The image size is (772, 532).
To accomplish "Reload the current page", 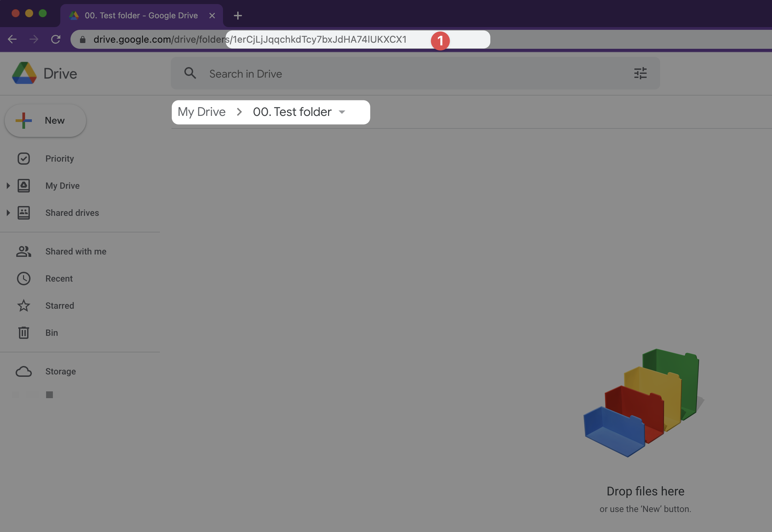I will coord(55,39).
